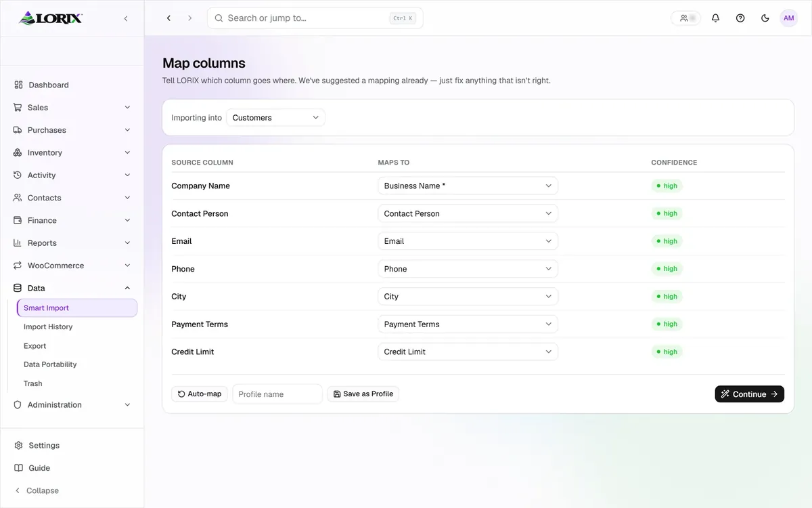Open the Export page
812x508 pixels.
(35, 345)
